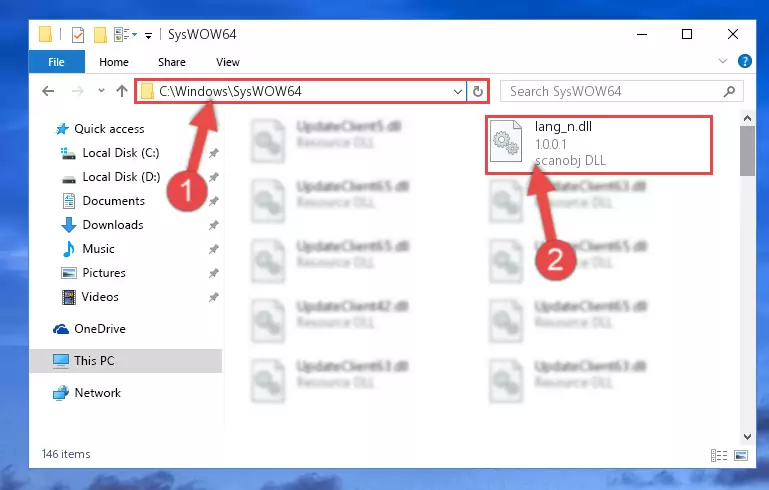
Task: Click the folder icon at title bar left
Action: (45, 34)
